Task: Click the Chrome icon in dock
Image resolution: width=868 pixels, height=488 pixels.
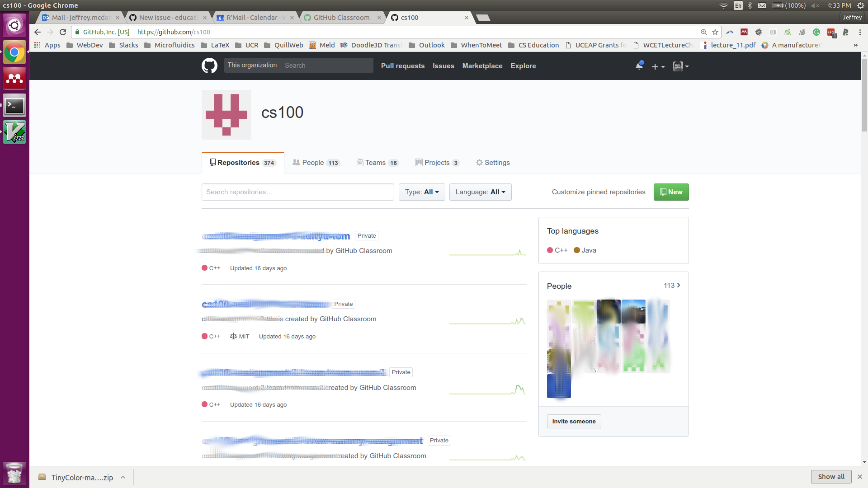Action: pos(14,53)
